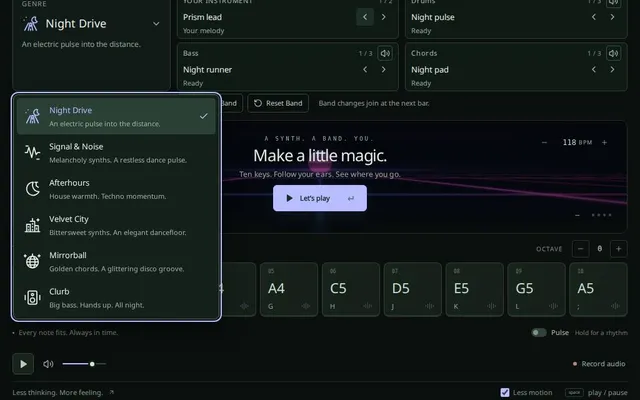
Task: Raise the octave with plus button
Action: 618,249
